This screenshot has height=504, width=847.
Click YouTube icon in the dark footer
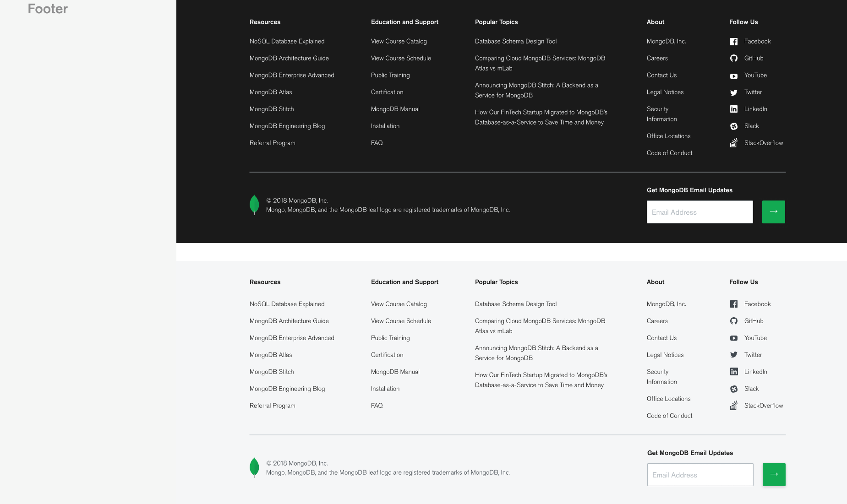coord(733,76)
